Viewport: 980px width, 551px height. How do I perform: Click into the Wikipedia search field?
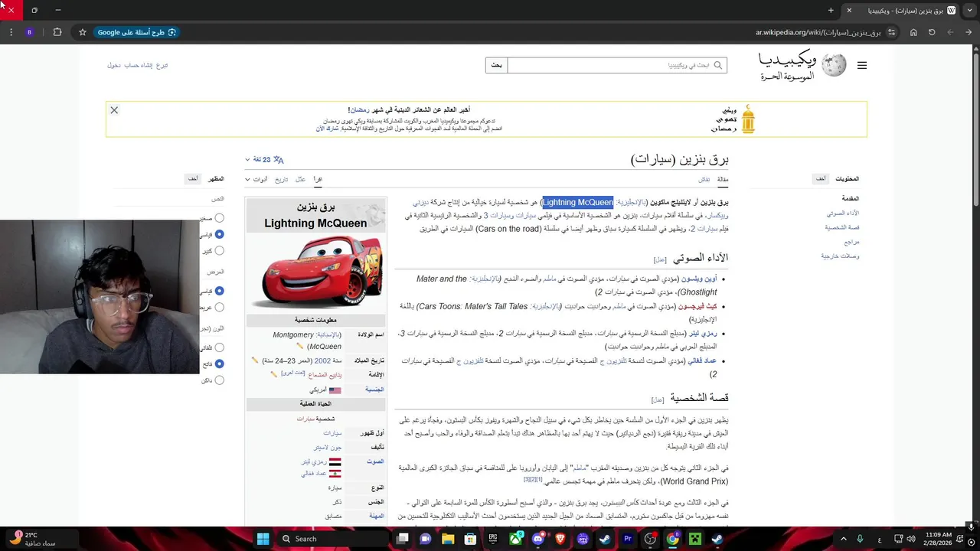coord(616,65)
